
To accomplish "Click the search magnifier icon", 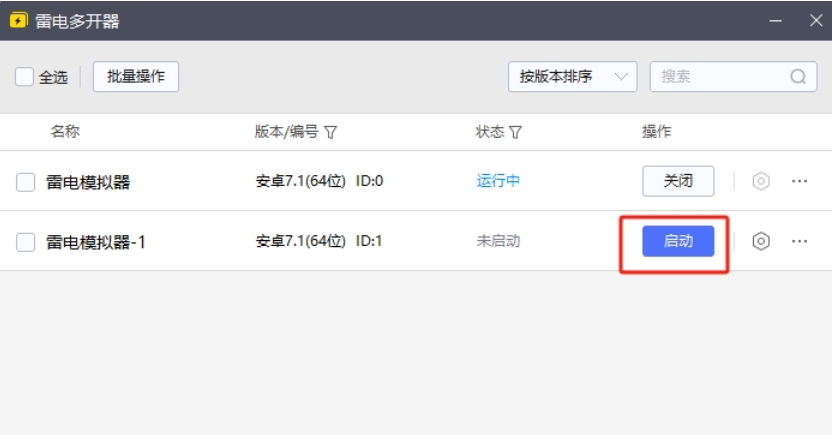I will click(798, 77).
